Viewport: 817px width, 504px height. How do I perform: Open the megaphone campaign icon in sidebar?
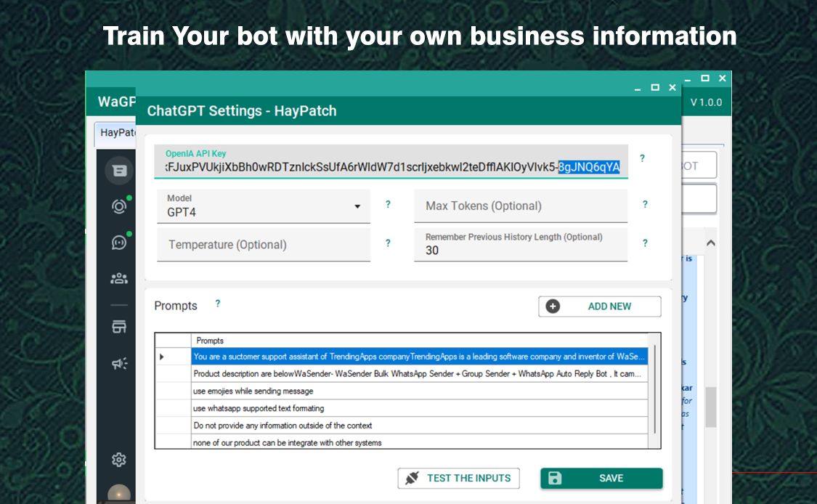coord(119,363)
